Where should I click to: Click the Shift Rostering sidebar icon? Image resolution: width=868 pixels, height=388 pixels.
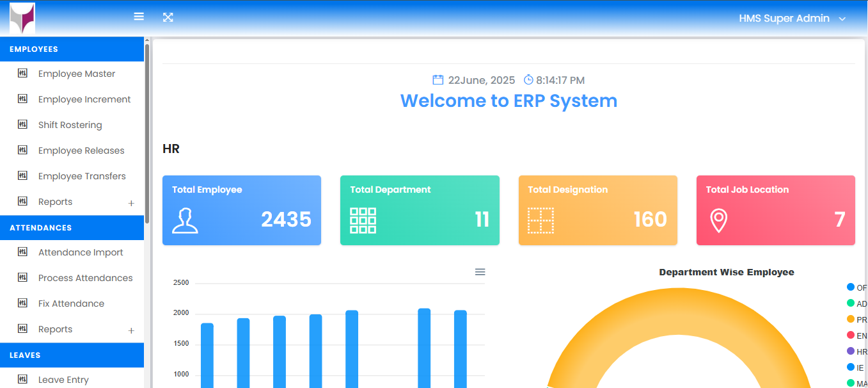pyautogui.click(x=23, y=124)
